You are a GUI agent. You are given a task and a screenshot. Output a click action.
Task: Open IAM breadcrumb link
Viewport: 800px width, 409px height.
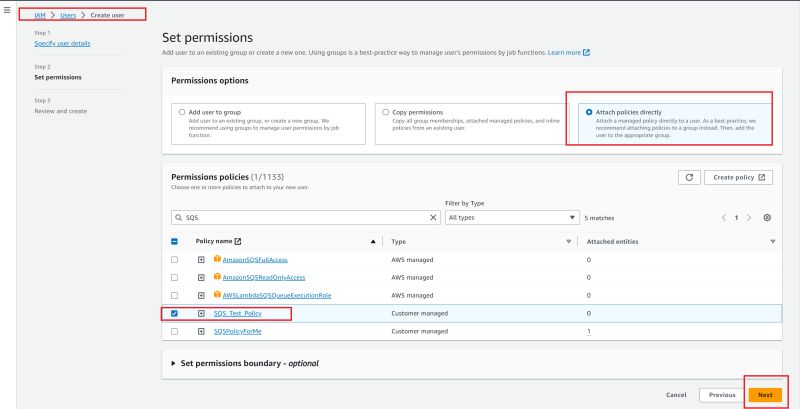[40, 15]
